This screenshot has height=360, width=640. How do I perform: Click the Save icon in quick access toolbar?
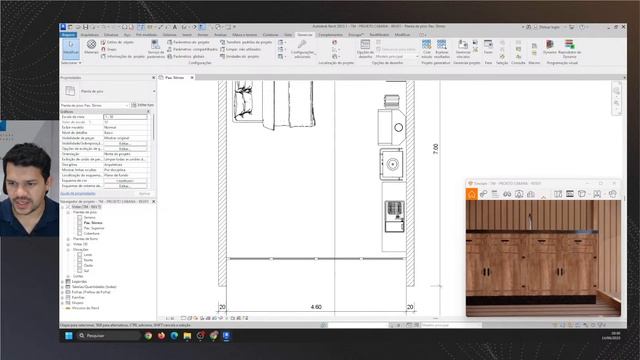point(85,27)
